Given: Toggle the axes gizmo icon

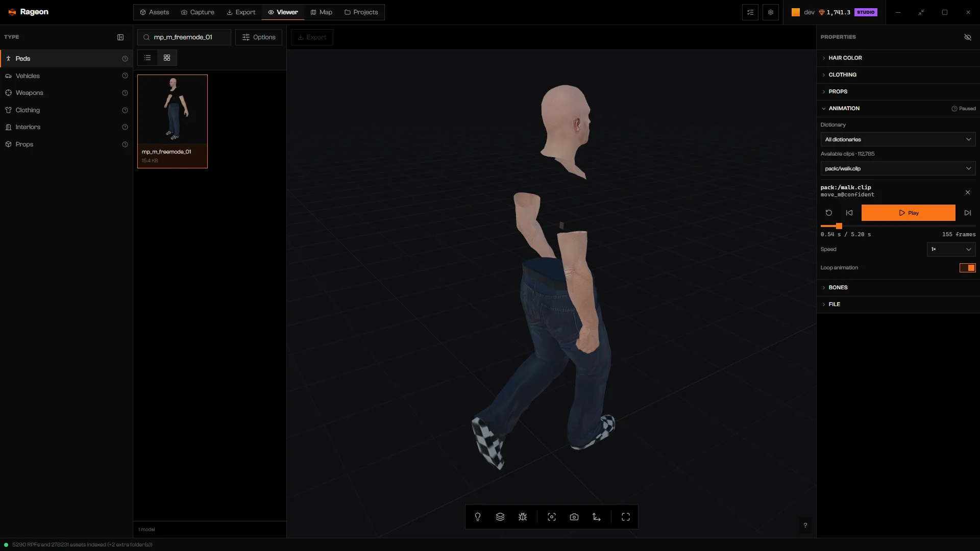Looking at the screenshot, I should click(x=597, y=517).
